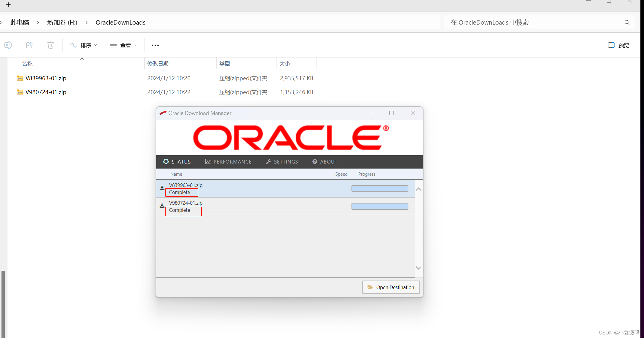644x338 pixels.
Task: Click the delete icon in the Explorer toolbar
Action: click(x=50, y=45)
